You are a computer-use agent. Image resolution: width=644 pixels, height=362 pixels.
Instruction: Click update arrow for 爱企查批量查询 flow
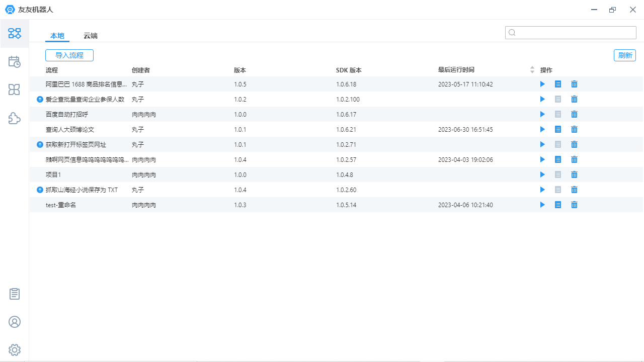[x=40, y=99]
